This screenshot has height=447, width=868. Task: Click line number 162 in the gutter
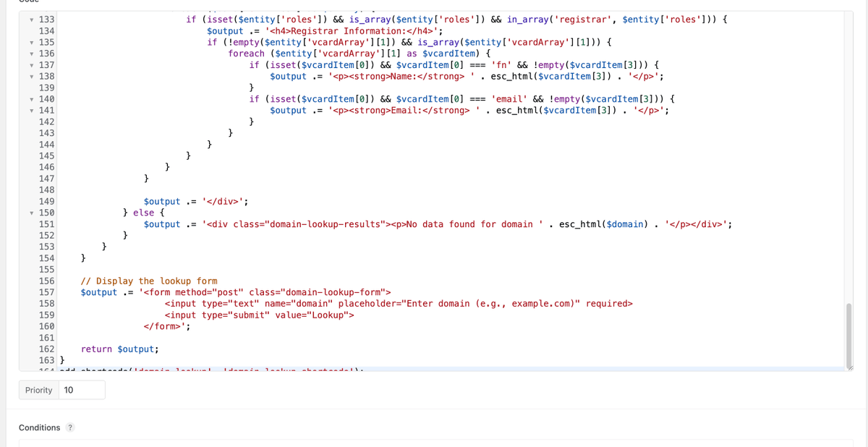click(46, 349)
